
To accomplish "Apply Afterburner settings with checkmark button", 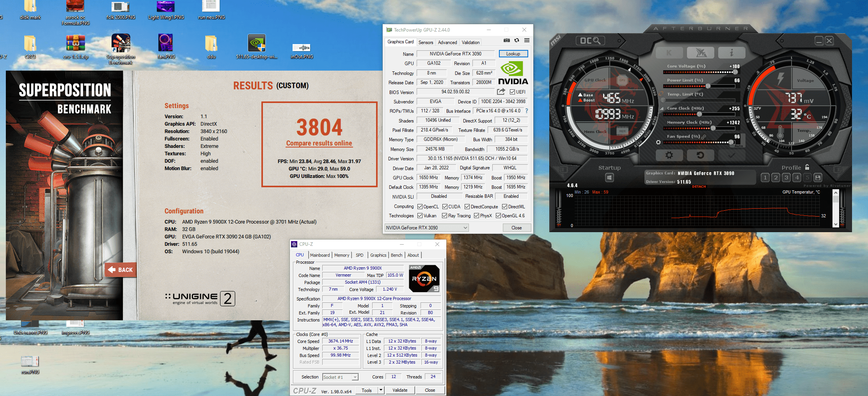I will 731,155.
